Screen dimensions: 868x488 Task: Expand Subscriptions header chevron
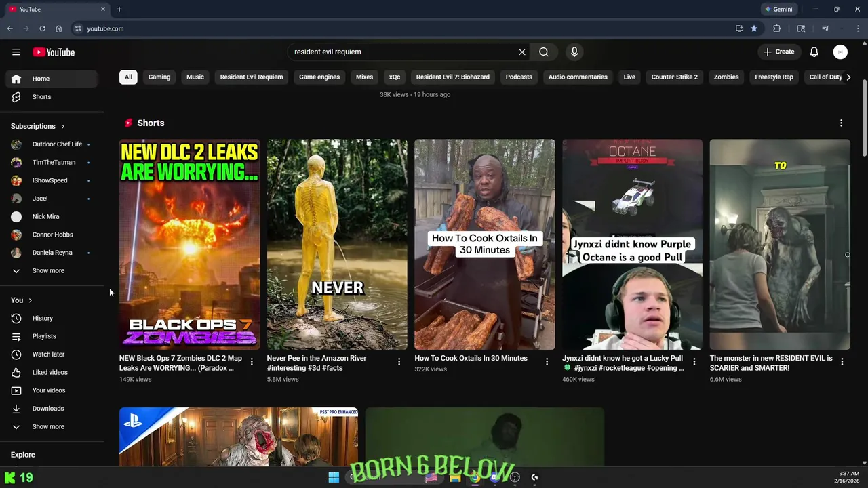62,126
